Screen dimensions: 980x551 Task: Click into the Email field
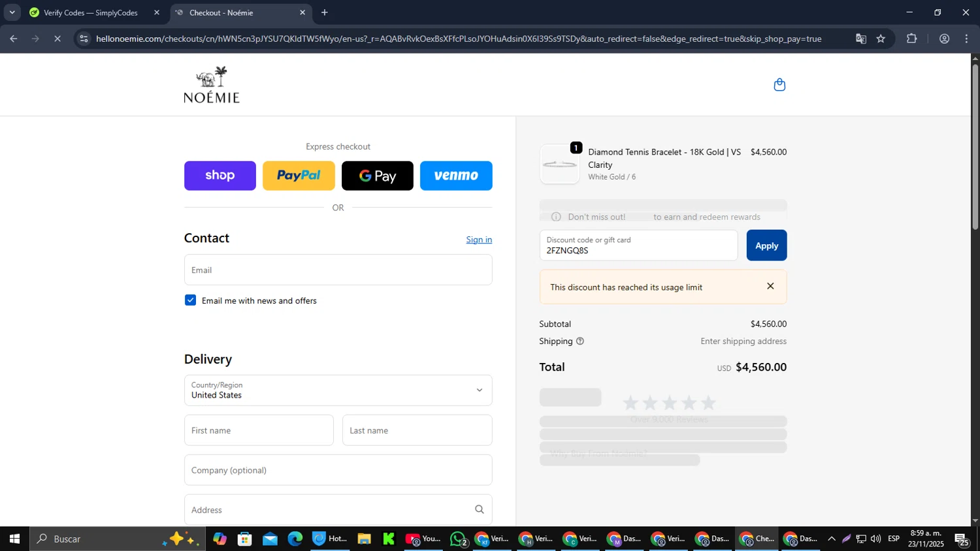point(338,270)
